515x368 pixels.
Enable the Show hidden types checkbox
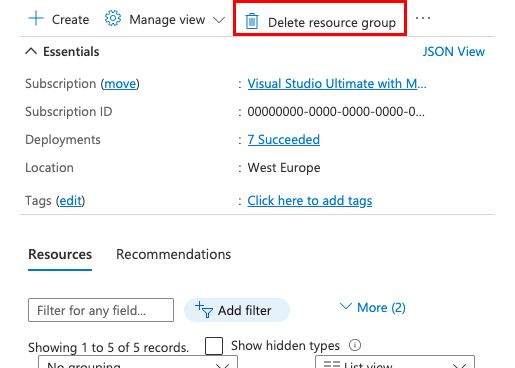214,346
